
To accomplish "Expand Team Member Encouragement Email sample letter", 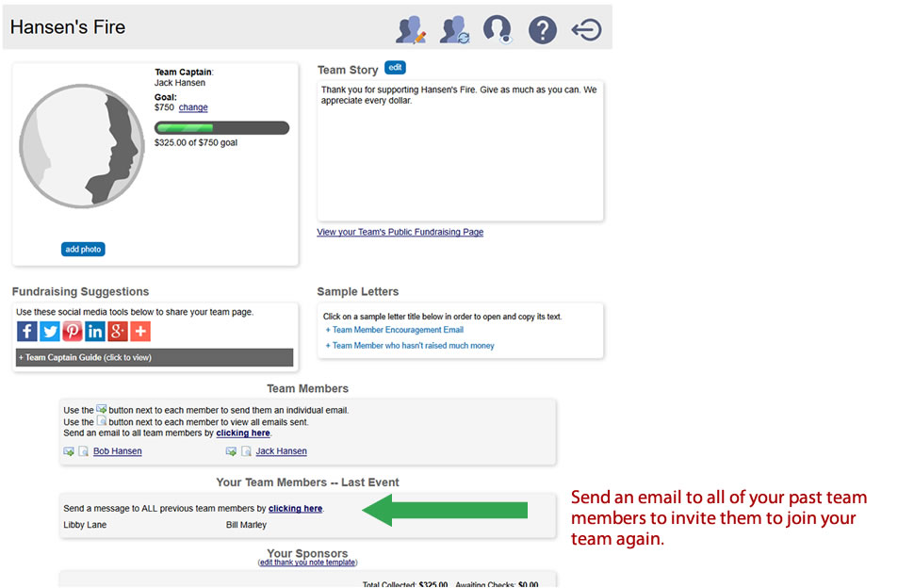I will point(398,330).
